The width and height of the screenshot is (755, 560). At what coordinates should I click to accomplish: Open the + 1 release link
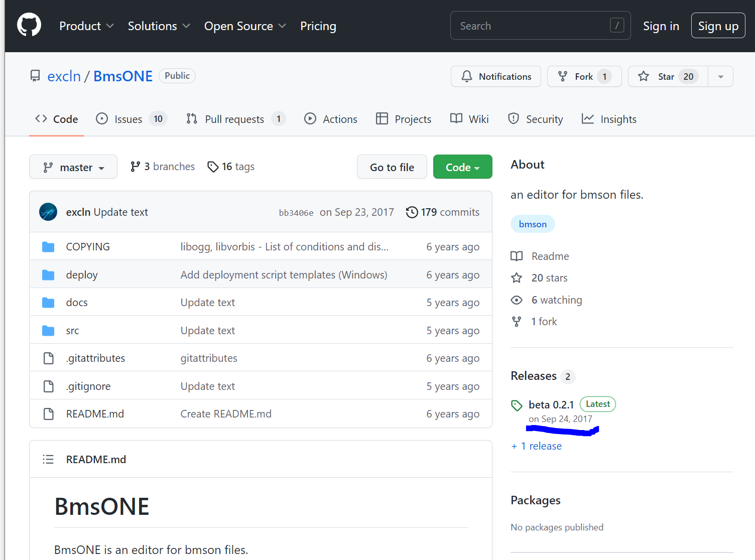click(536, 446)
